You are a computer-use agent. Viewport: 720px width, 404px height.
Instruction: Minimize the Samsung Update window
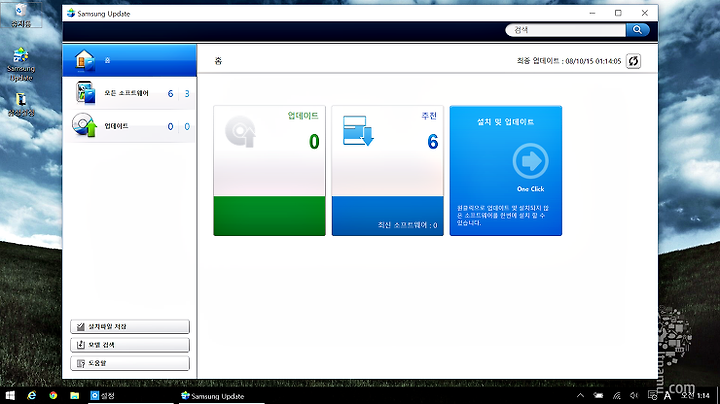(x=592, y=13)
